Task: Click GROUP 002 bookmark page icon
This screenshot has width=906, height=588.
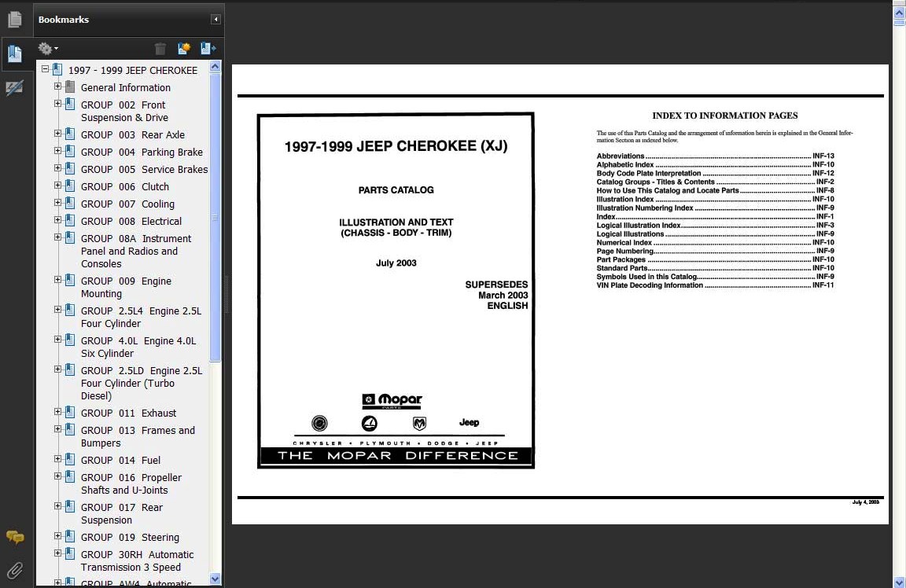Action: tap(70, 105)
